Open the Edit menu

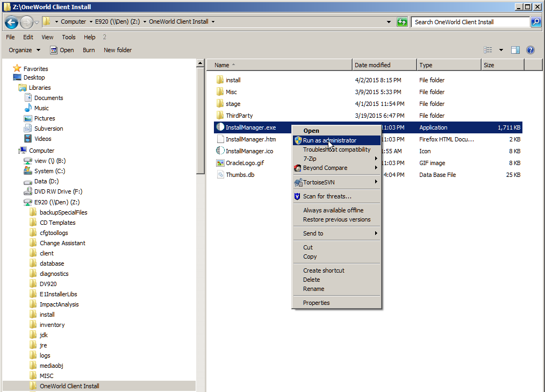point(28,37)
